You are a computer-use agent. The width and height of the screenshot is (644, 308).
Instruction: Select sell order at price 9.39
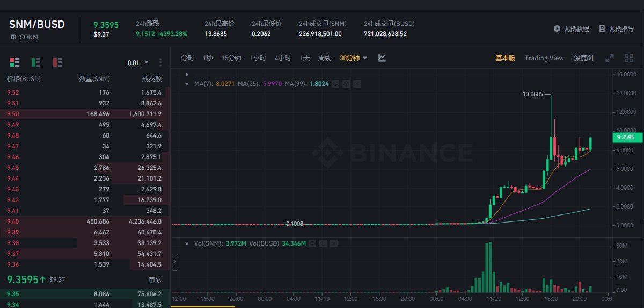(x=85, y=232)
